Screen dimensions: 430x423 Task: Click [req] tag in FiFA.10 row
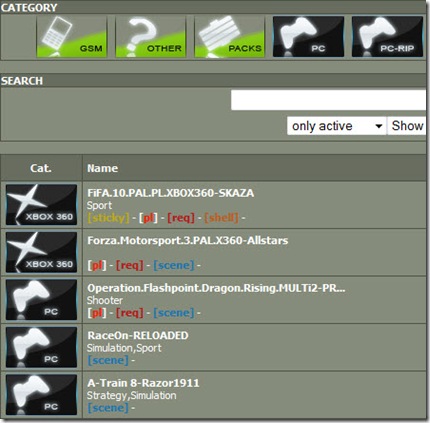pos(181,218)
